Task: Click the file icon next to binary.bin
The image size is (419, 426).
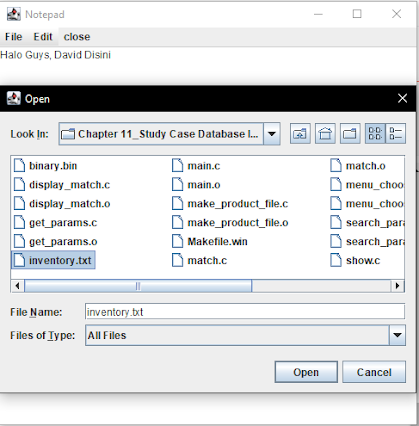Action: pos(19,165)
